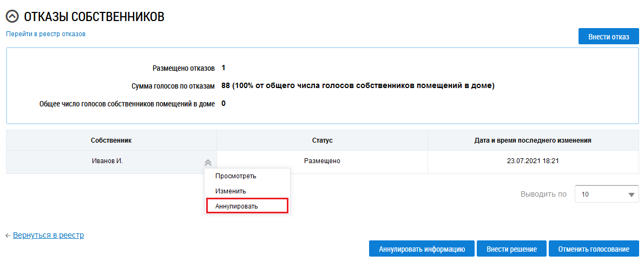This screenshot has width=644, height=262.
Task: Open the 'Вернуться в реестр' link
Action: 48,235
